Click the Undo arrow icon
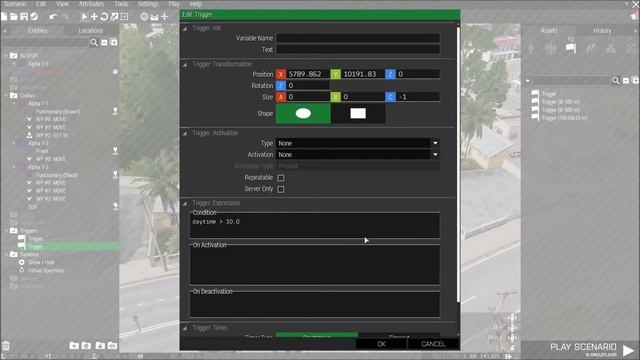 coord(53,16)
